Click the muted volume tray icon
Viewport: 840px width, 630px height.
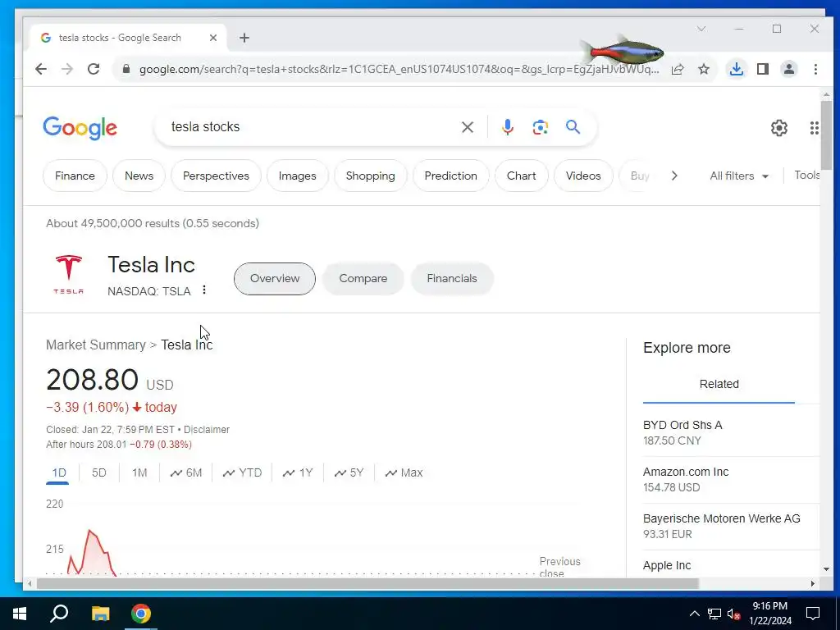[733, 614]
